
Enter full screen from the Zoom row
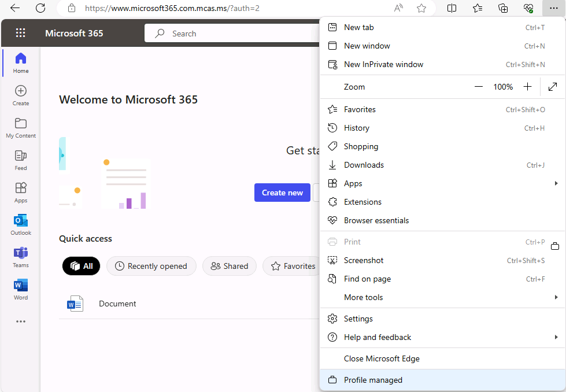coord(552,87)
